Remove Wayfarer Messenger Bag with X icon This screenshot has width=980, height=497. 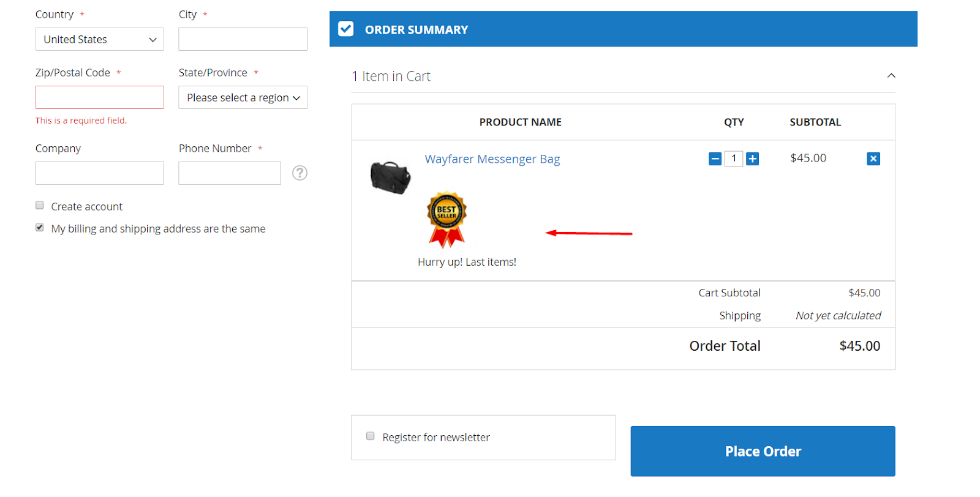pyautogui.click(x=873, y=159)
